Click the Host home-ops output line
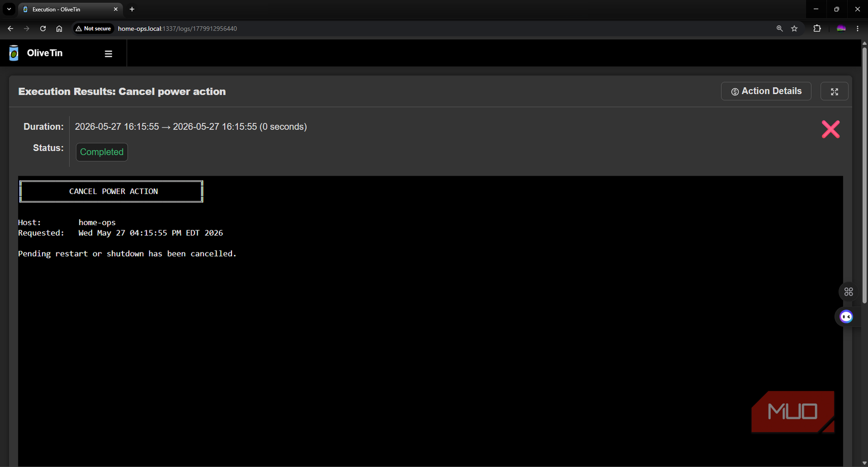868x467 pixels. click(x=67, y=222)
